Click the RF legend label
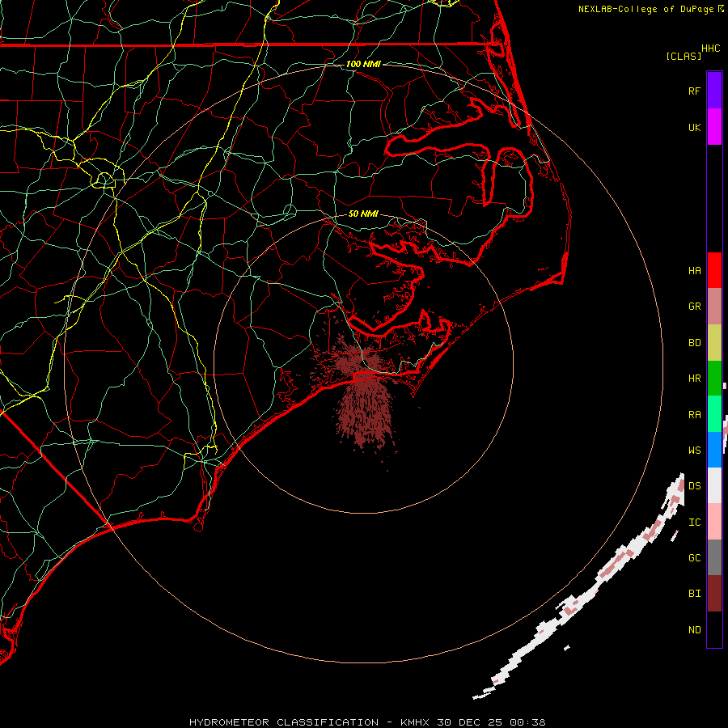 [694, 91]
